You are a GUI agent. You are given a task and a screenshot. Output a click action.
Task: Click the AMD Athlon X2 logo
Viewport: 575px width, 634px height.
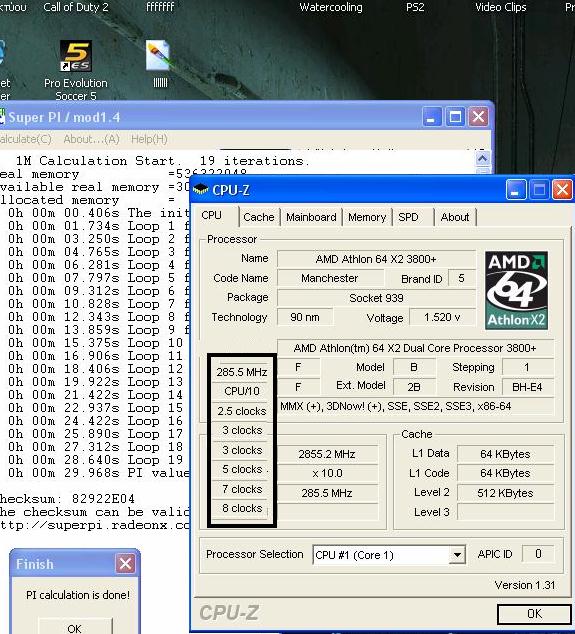coord(516,290)
